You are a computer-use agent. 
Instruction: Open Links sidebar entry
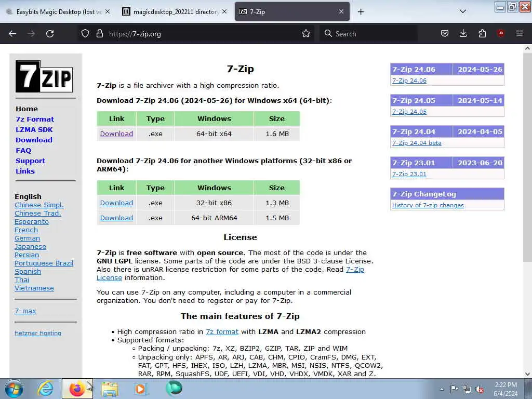coord(25,171)
